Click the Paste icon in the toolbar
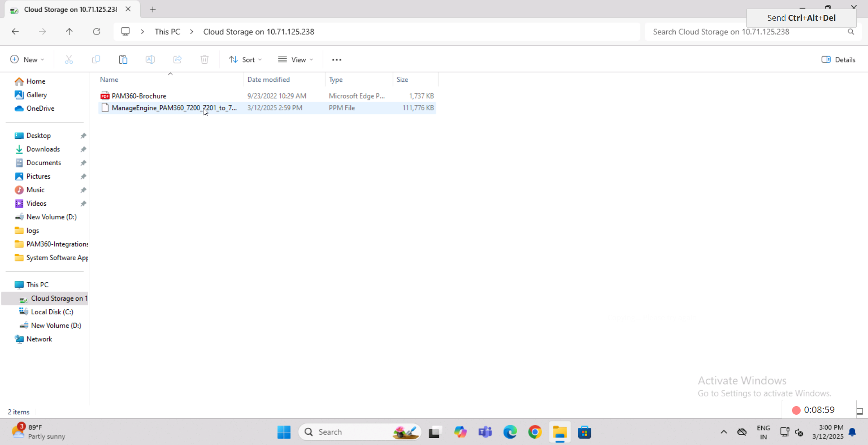This screenshot has height=445, width=868. click(x=123, y=59)
